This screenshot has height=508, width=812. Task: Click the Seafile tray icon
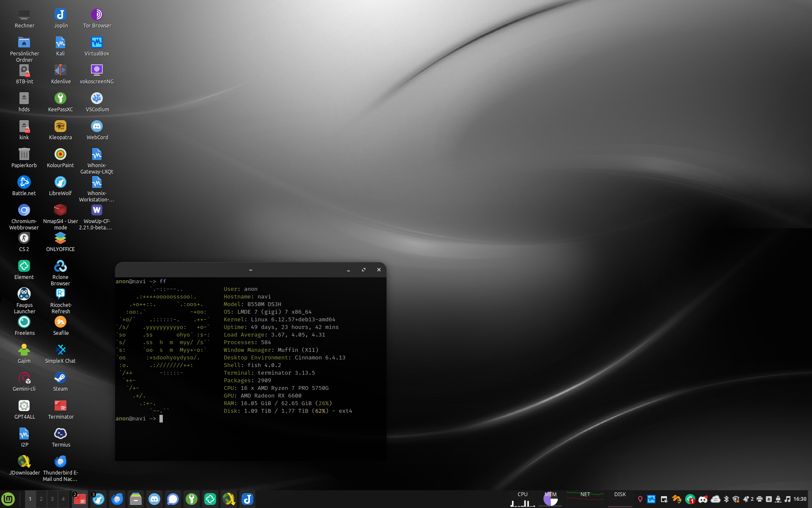click(677, 499)
